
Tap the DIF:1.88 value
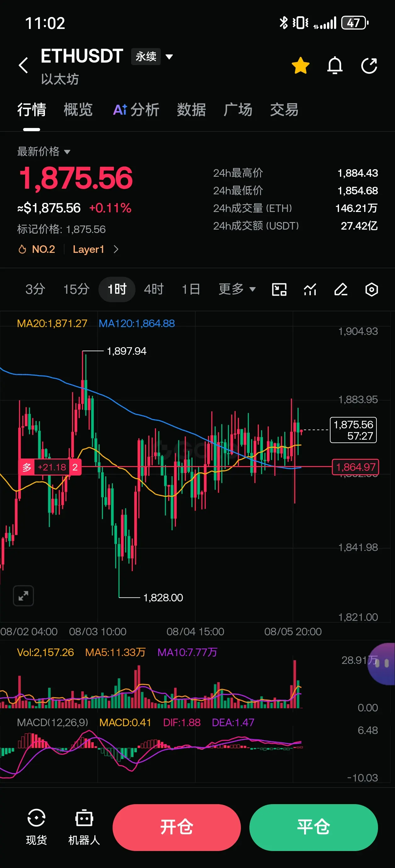point(182,722)
